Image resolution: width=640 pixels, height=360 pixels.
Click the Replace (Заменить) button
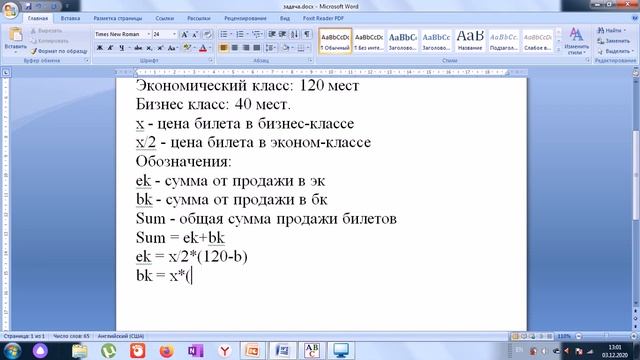click(x=613, y=41)
